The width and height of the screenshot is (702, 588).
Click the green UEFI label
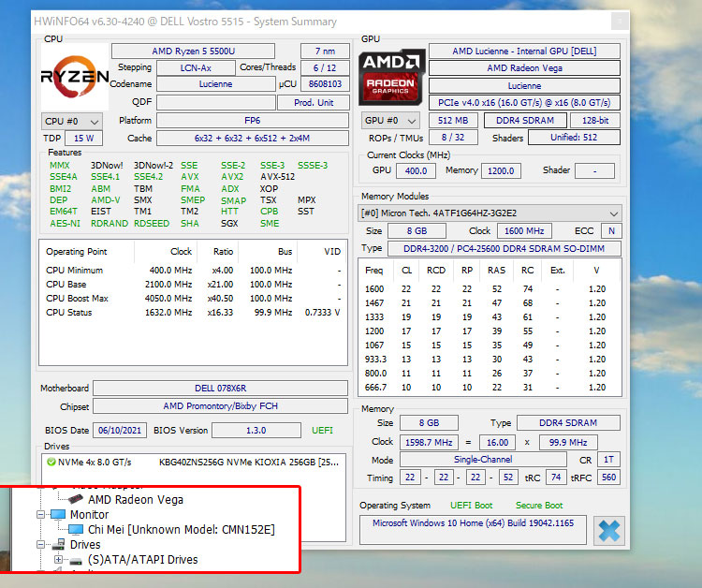point(322,431)
